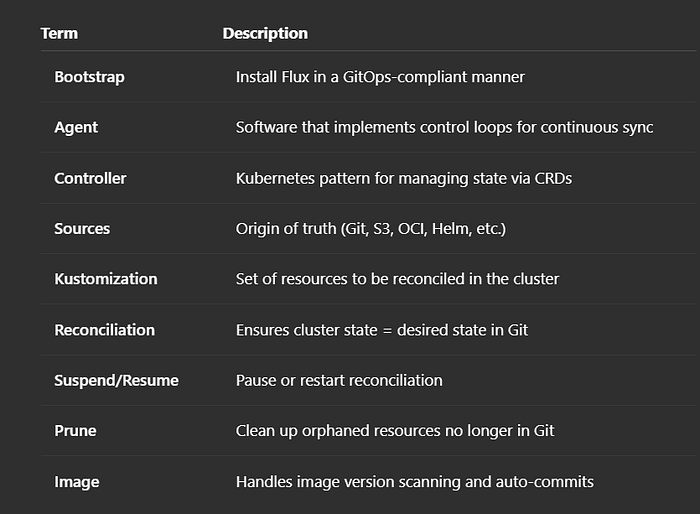Select the Image term cell

tap(77, 482)
